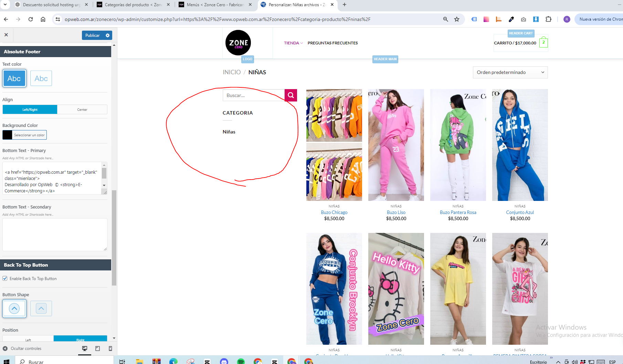Image resolution: width=623 pixels, height=364 pixels.
Task: Switch to Categorías del producto tab
Action: click(x=134, y=5)
